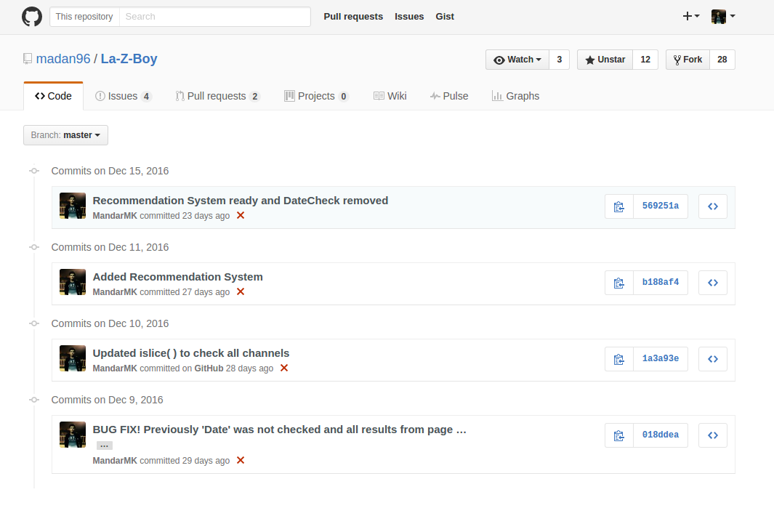Unstar the La-Z-Boy repository
The height and width of the screenshot is (532, 774).
605,60
